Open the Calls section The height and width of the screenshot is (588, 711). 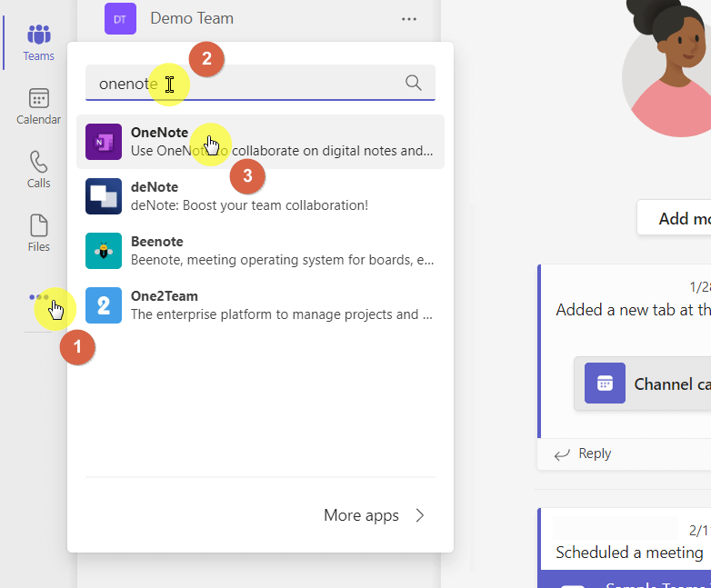pyautogui.click(x=38, y=170)
